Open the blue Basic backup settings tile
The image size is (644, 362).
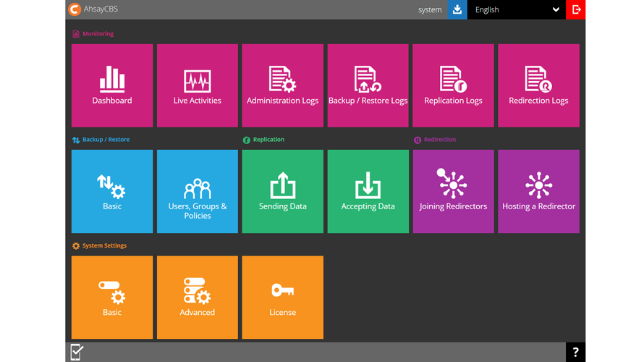112,191
